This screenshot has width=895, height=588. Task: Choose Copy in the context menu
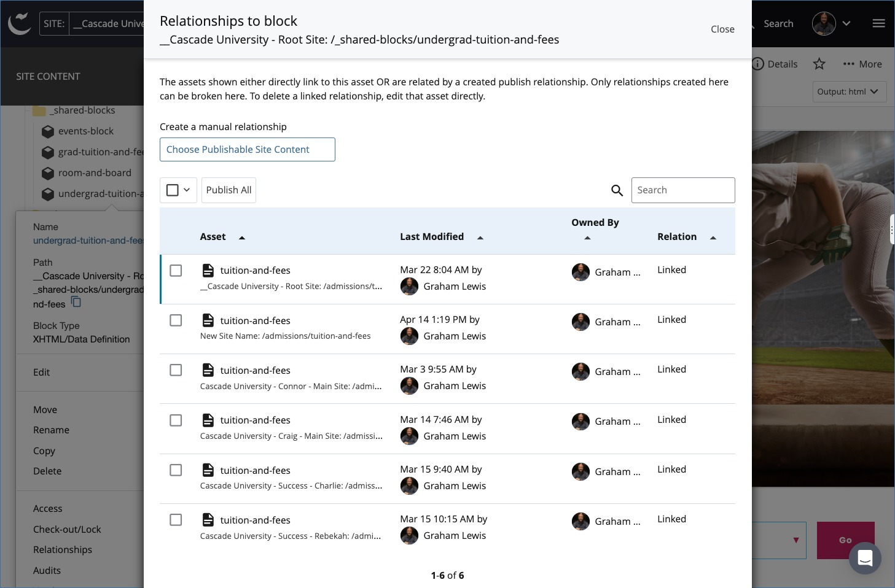44,451
